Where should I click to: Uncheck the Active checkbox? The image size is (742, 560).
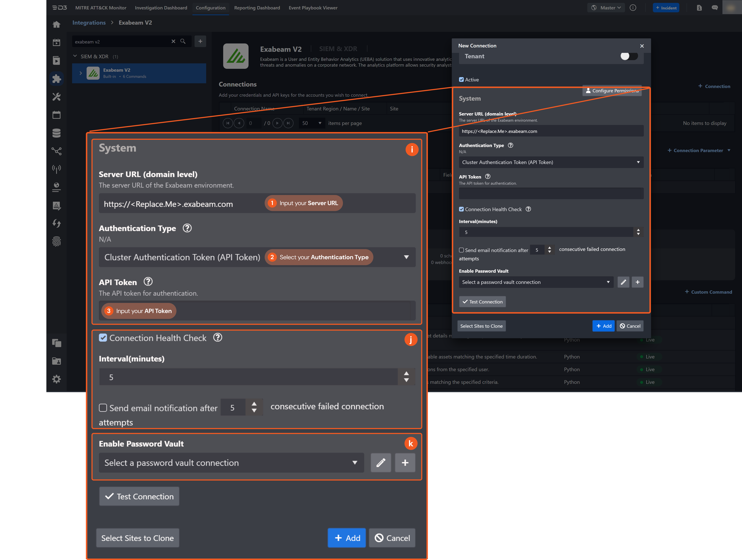(461, 80)
